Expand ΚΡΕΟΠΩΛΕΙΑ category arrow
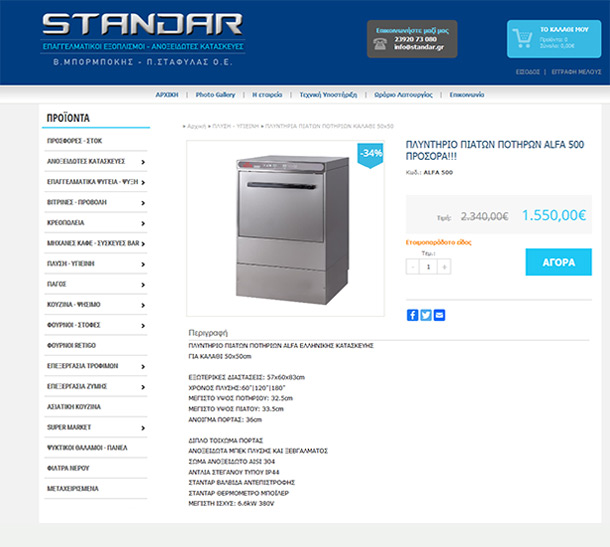The width and height of the screenshot is (610, 547). pyautogui.click(x=143, y=223)
